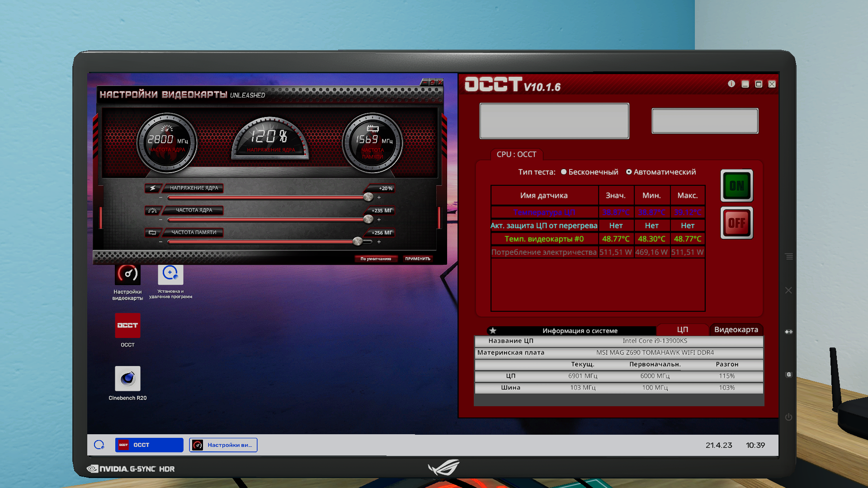Open the CPU : OCCT tab
The image size is (868, 488).
517,155
